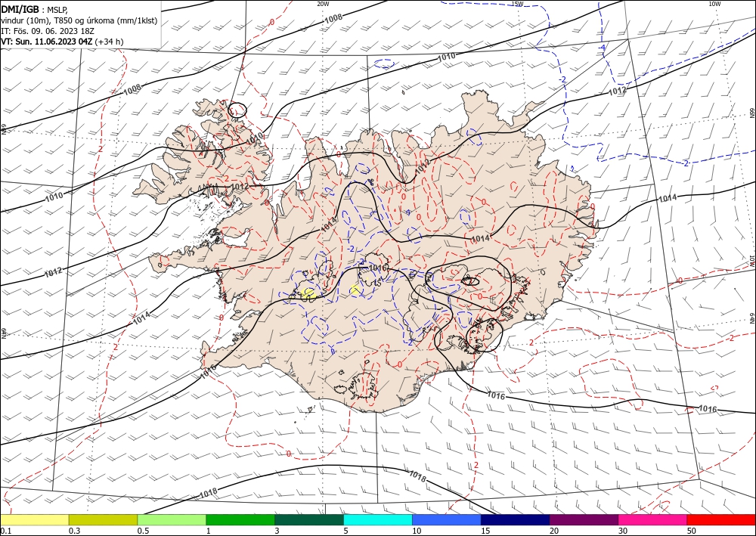
Task: Click the blue '-4' temperature contour label
Action: click(x=603, y=47)
